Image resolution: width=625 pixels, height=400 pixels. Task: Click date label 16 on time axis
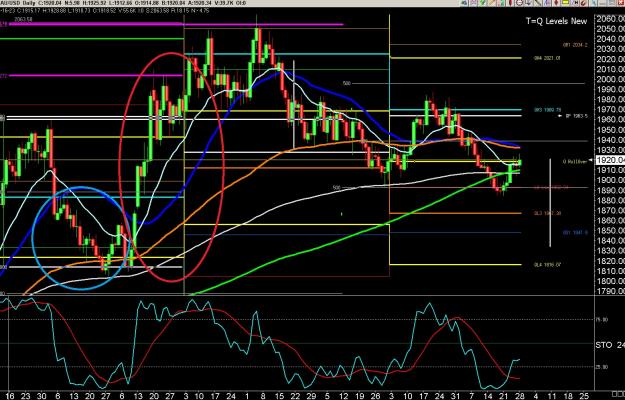coord(10,396)
